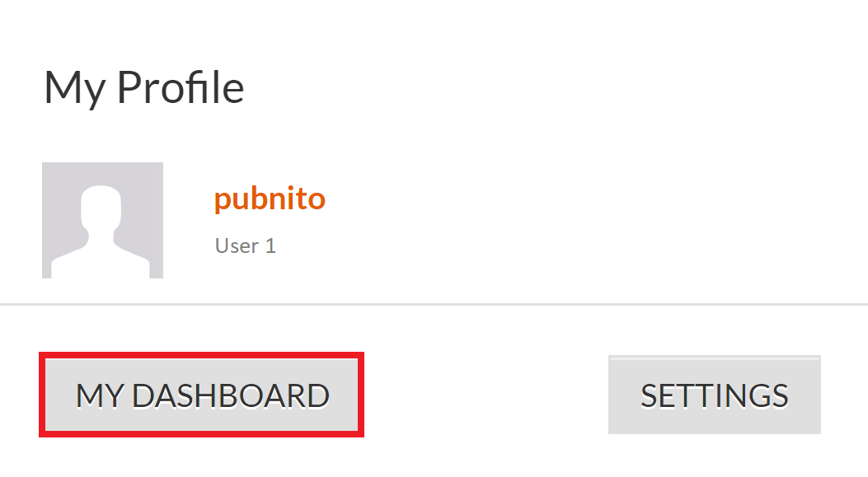
Task: Open SETTINGS from the profile page
Action: pos(714,395)
